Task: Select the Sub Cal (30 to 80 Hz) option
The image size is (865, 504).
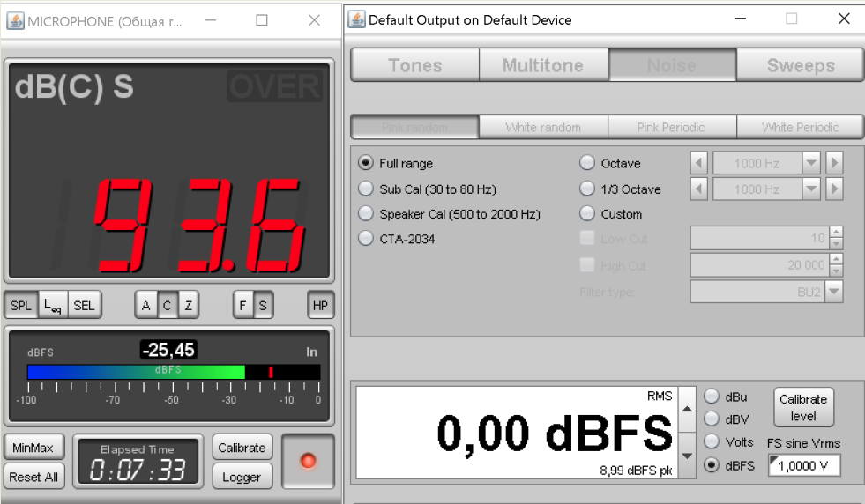Action: coord(366,189)
